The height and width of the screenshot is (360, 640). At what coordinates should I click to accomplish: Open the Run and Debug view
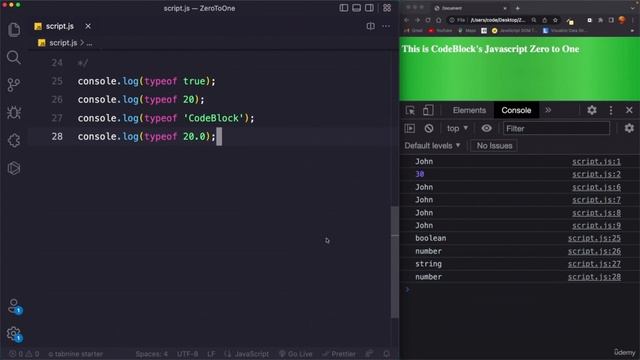coord(14,112)
